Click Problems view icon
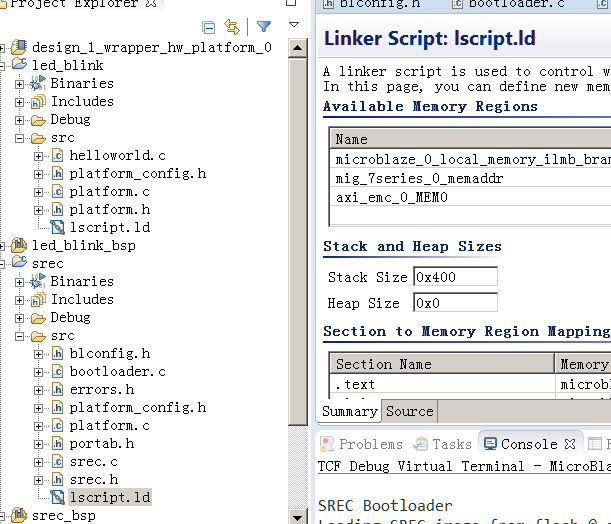The height and width of the screenshot is (524, 611). click(327, 444)
